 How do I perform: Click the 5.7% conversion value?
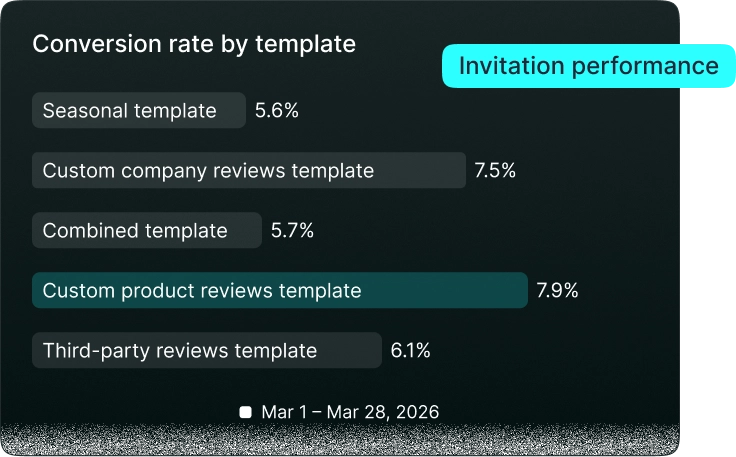pos(292,230)
